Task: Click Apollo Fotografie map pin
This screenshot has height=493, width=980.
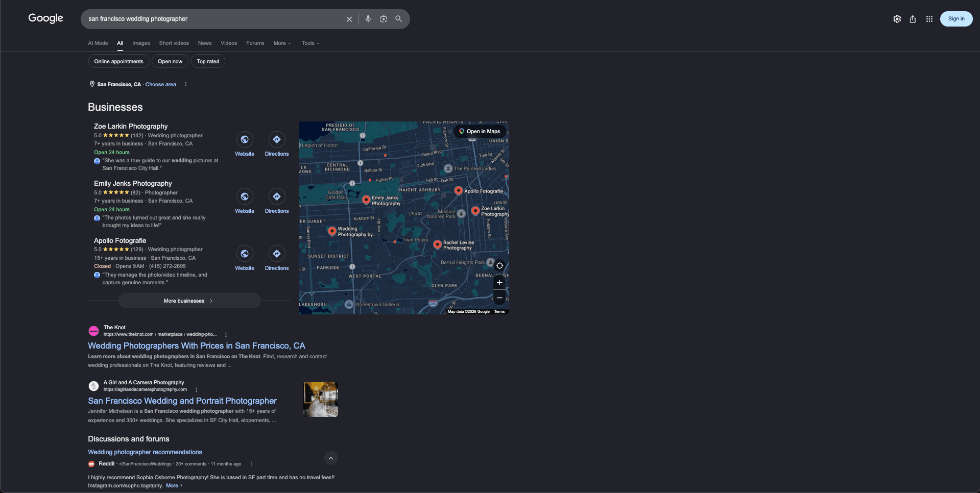Action: pos(459,190)
